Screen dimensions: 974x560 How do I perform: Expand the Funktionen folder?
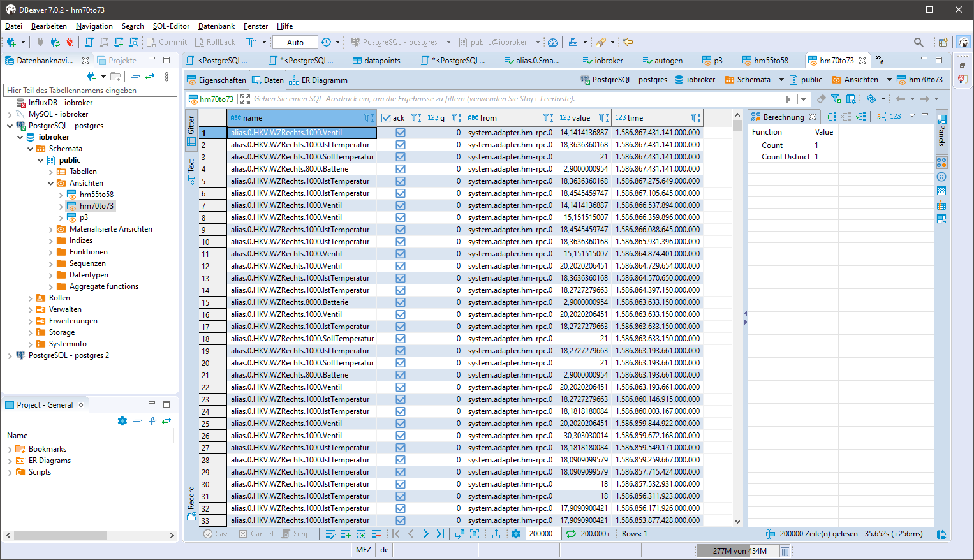[50, 252]
